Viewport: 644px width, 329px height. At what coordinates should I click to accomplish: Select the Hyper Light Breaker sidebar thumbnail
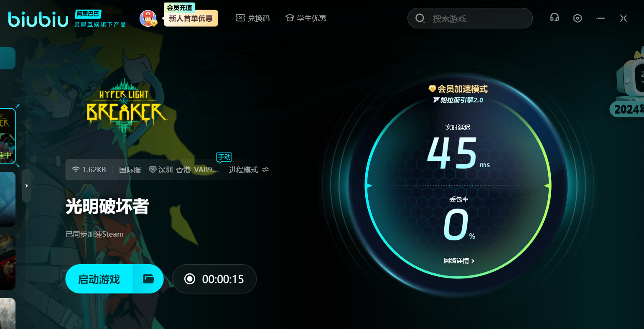(7, 136)
